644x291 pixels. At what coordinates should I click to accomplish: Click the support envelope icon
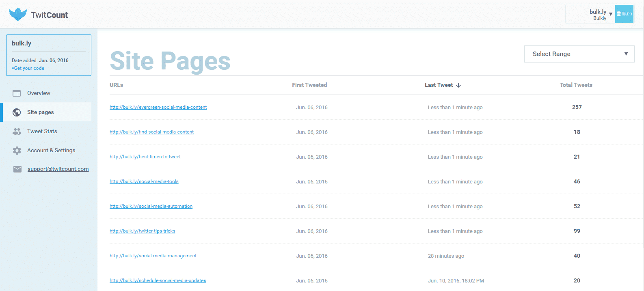(x=17, y=169)
